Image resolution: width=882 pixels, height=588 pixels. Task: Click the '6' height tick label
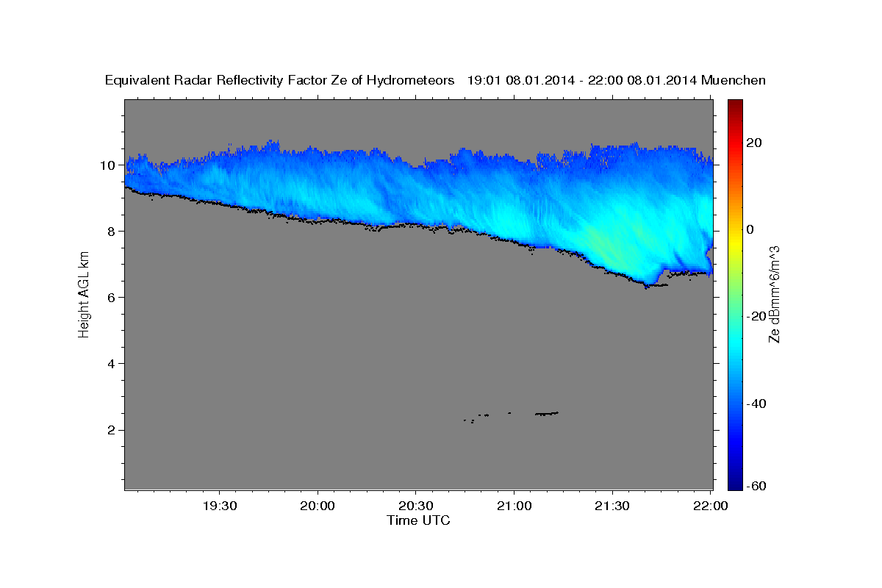point(112,297)
